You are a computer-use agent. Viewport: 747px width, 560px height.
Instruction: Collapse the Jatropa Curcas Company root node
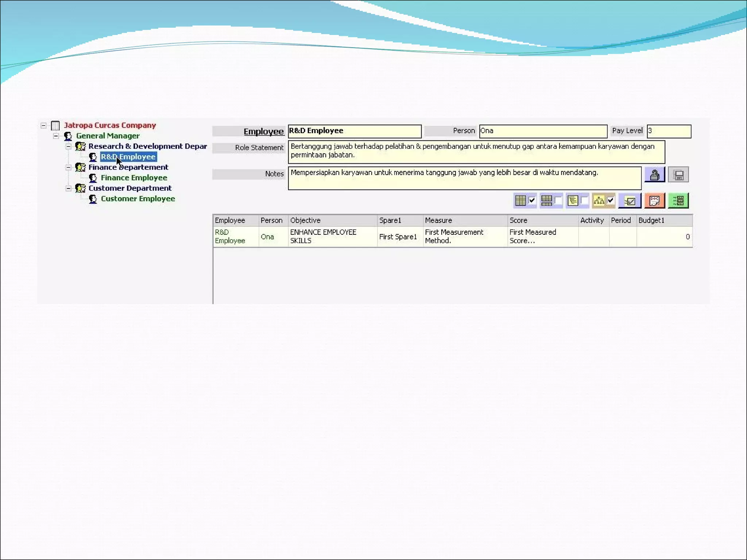tap(43, 126)
